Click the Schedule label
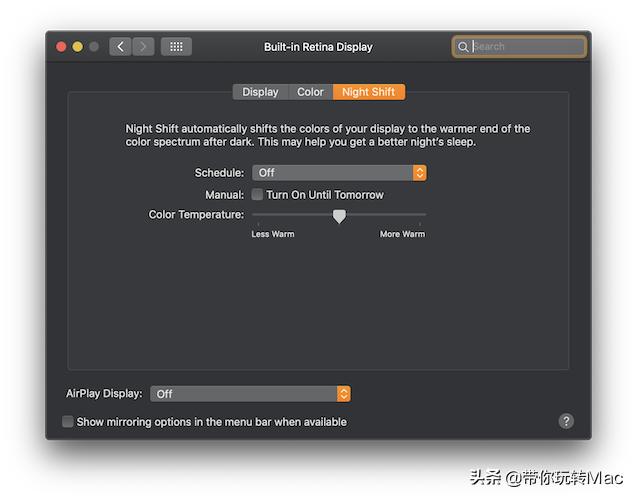 tap(219, 173)
